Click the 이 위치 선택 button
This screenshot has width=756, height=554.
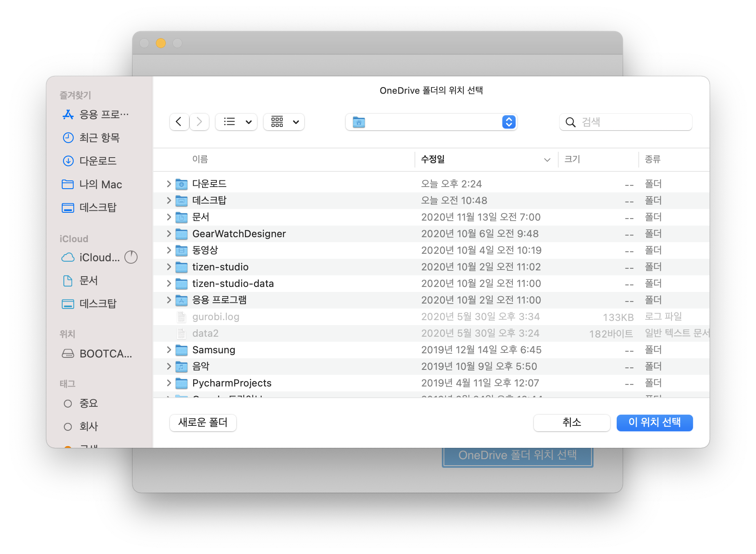coord(654,423)
